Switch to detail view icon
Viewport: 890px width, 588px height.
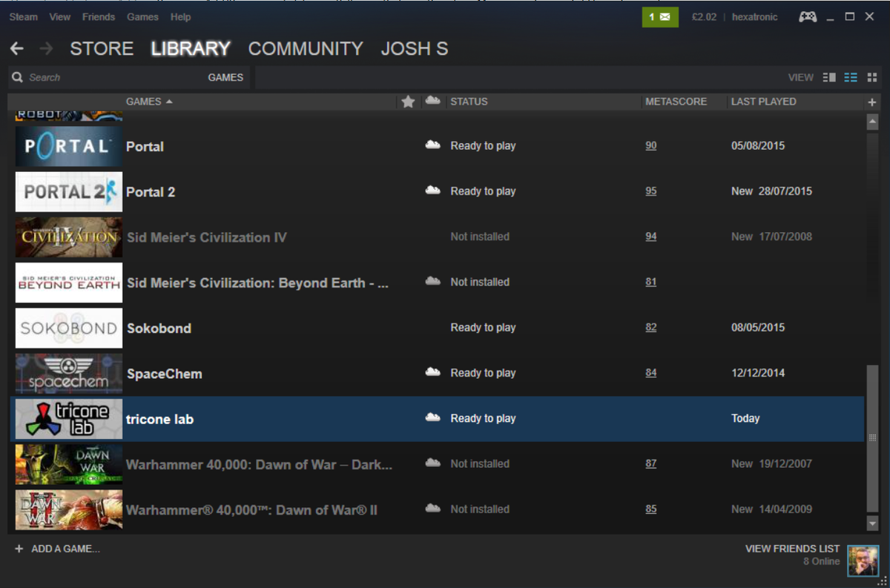click(x=829, y=77)
